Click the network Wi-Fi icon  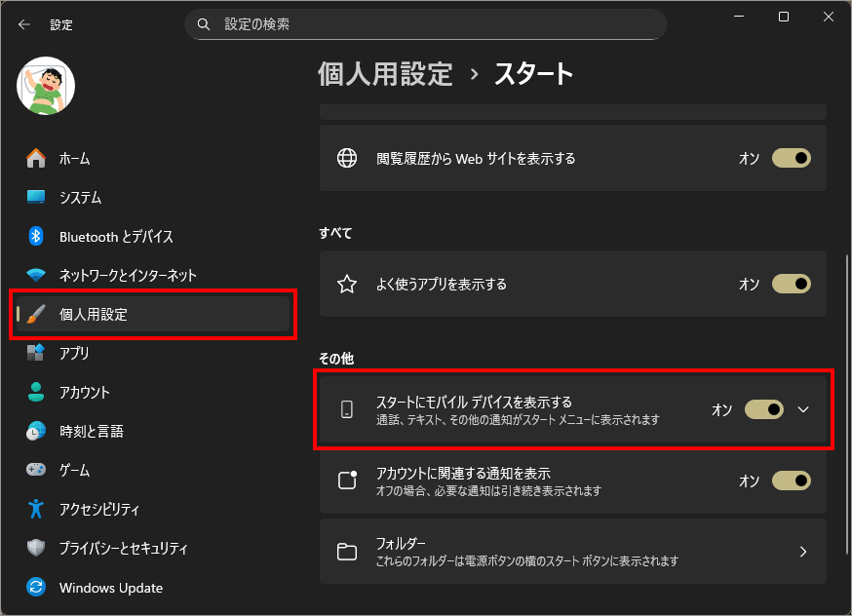click(x=36, y=275)
